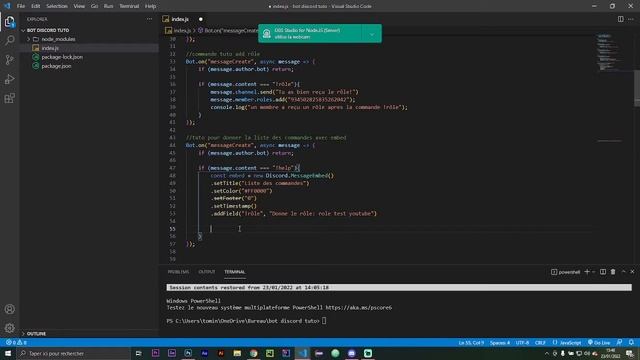640x360 pixels.
Task: Change UTF-8 encoding in status bar
Action: pyautogui.click(x=522, y=342)
